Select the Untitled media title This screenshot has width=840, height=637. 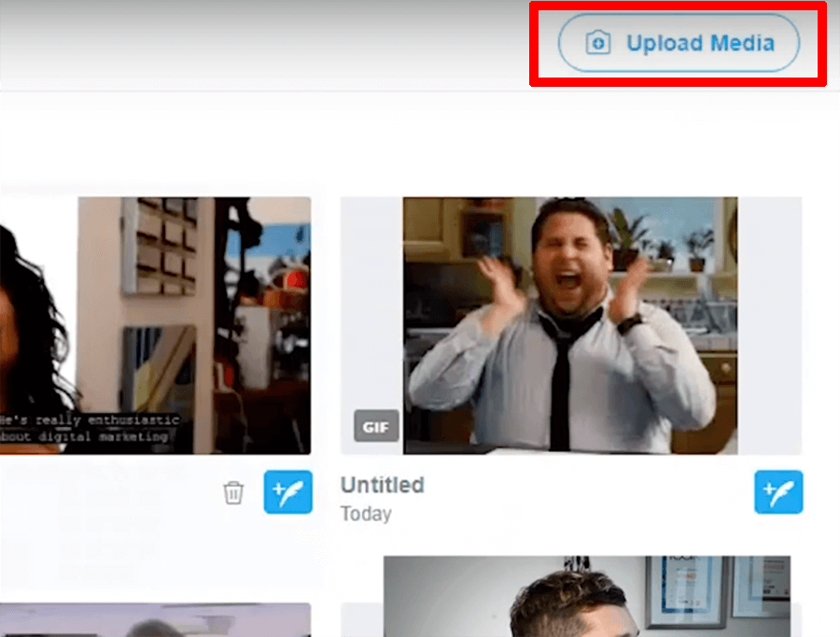click(x=383, y=485)
